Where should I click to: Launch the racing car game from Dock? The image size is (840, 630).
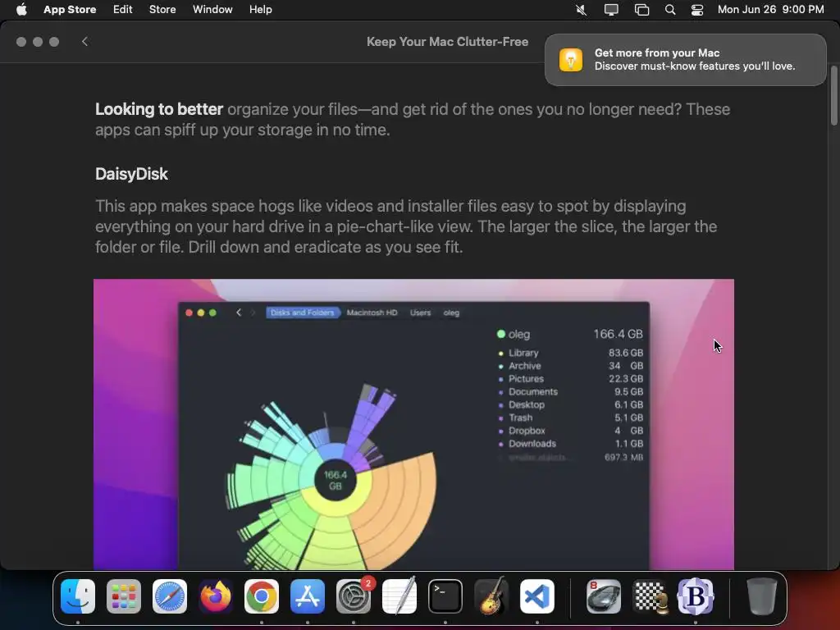coord(604,596)
